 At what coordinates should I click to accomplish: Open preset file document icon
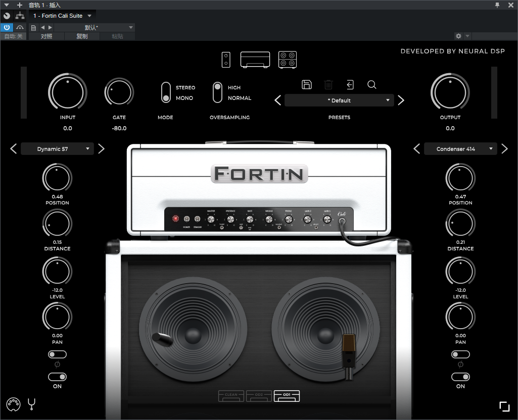[x=33, y=28]
